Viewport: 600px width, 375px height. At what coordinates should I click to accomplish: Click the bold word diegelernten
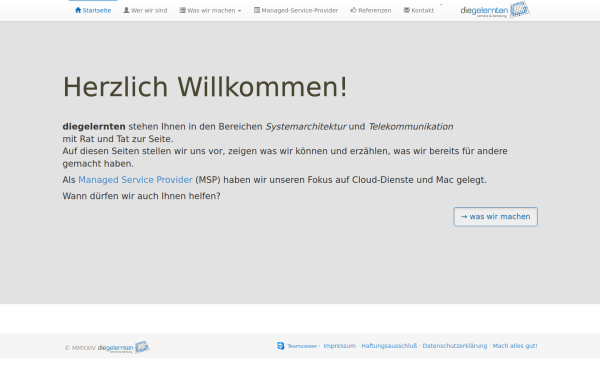coord(94,126)
